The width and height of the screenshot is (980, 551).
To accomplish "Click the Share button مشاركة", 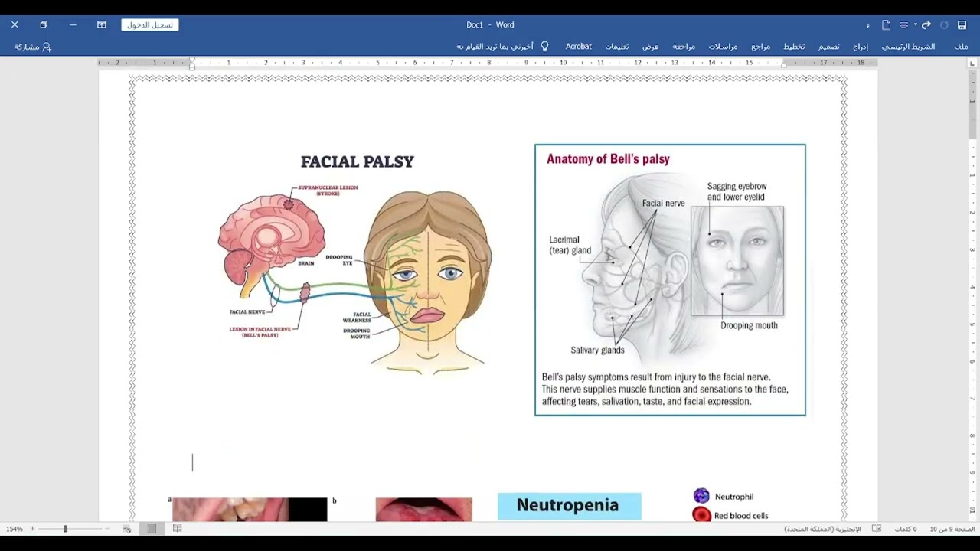I will (x=32, y=47).
